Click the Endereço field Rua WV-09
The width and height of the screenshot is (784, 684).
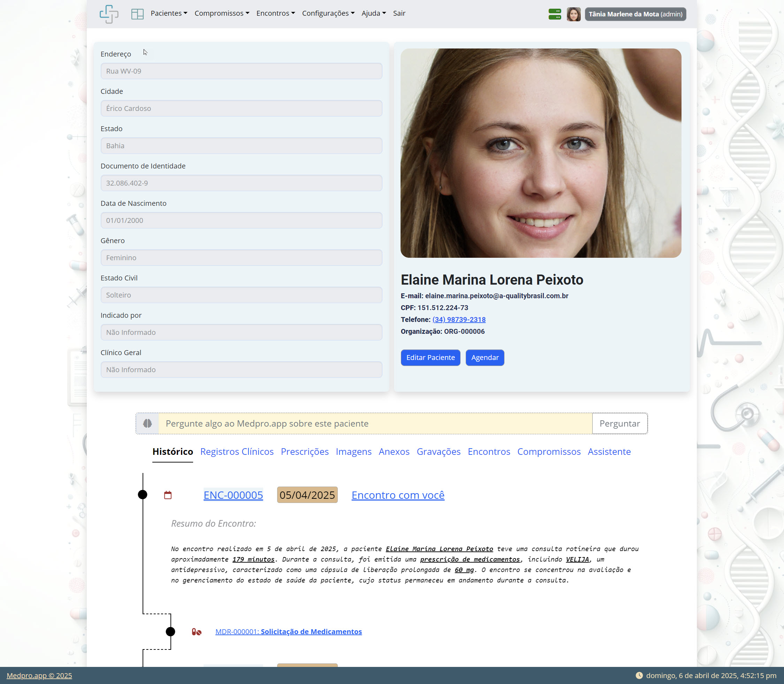pos(241,71)
